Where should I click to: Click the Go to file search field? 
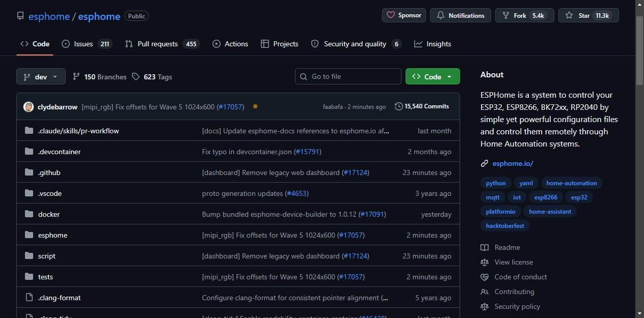(x=348, y=76)
